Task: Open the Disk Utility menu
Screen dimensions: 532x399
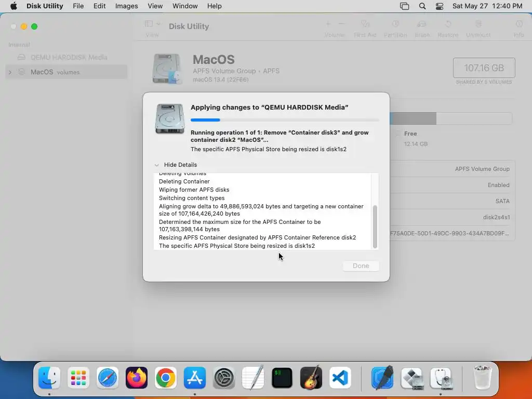Action: coord(45,6)
